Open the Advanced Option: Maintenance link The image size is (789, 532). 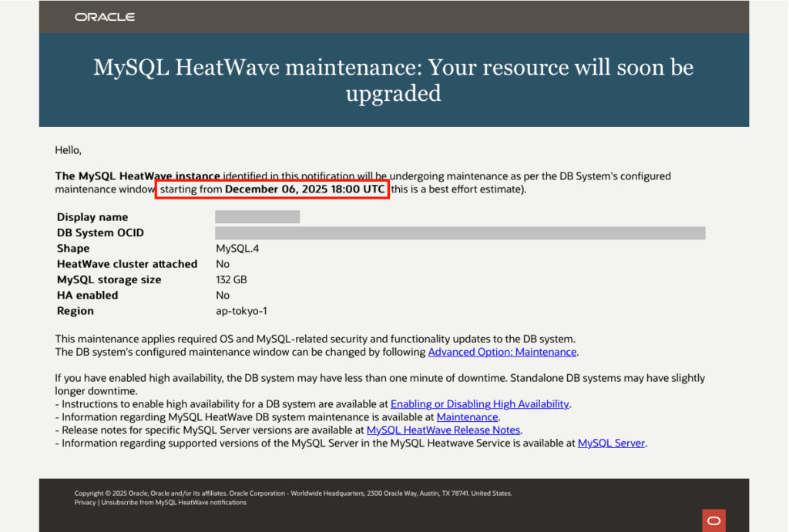[x=502, y=352]
